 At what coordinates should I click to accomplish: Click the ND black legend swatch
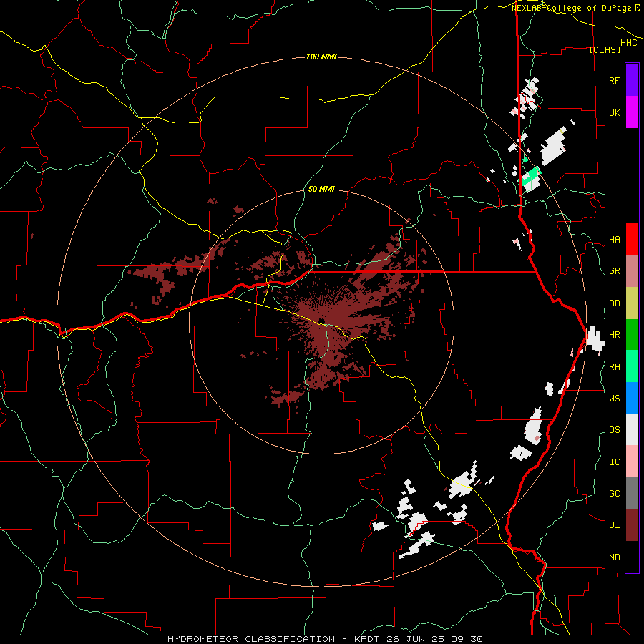632,557
